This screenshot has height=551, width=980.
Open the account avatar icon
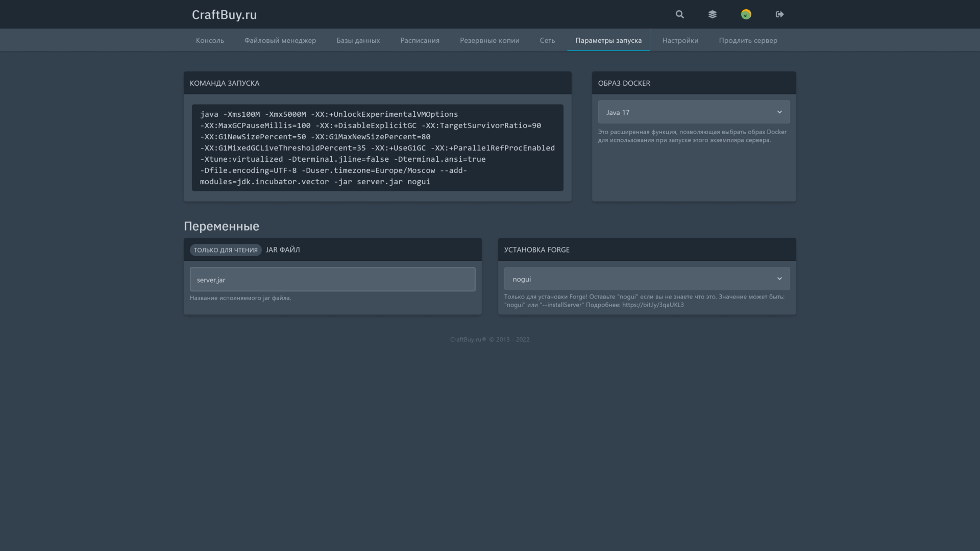click(x=746, y=14)
